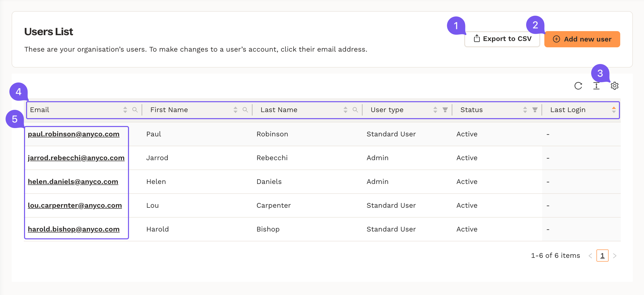
Task: Open filter icon in User type column
Action: point(445,110)
